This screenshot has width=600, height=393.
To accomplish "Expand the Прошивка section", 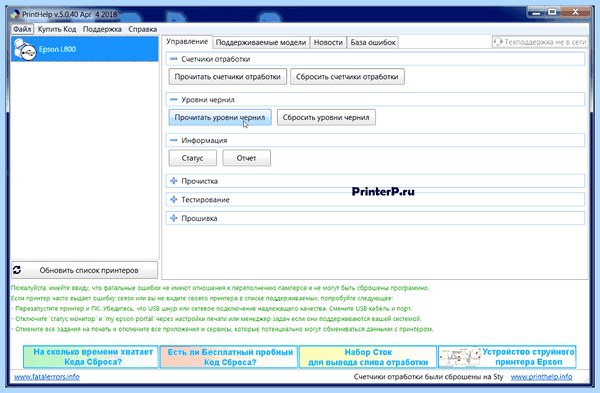I will (x=174, y=218).
